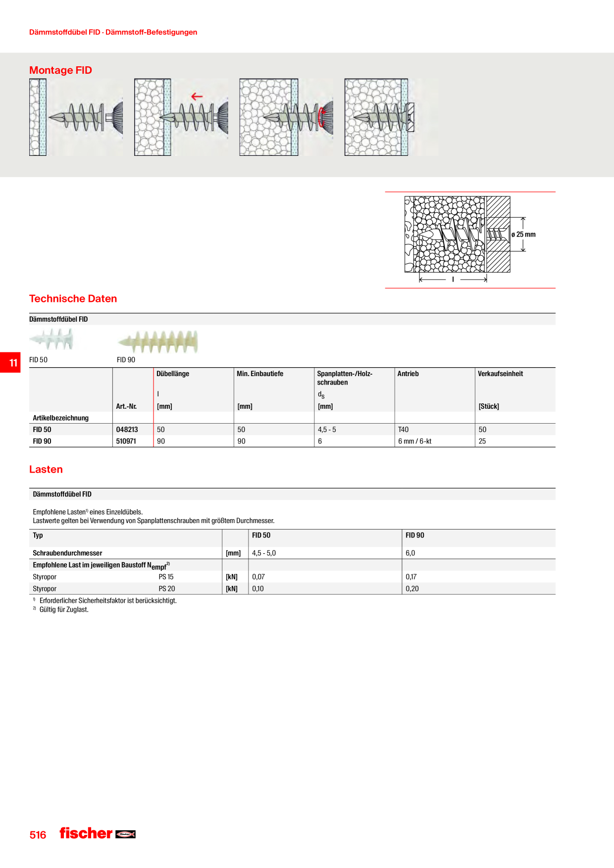
Task: Click the FID 90 row label in technical table
Action: (x=42, y=441)
